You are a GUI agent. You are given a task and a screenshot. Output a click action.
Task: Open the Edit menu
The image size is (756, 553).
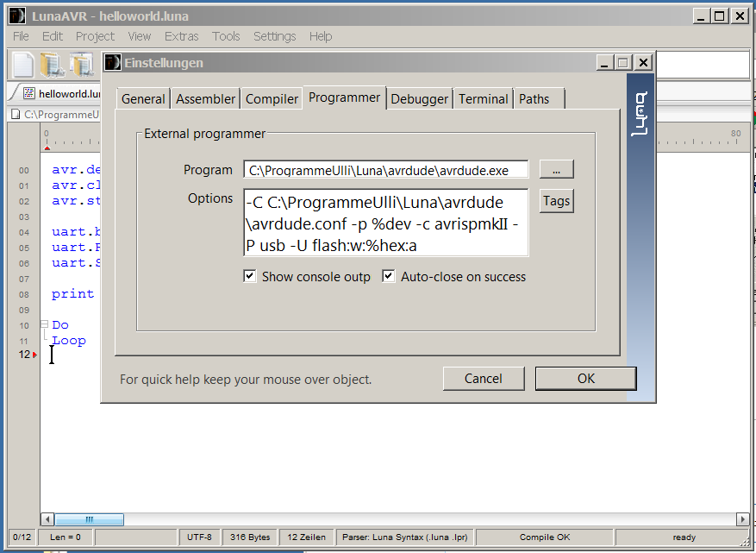(x=52, y=36)
